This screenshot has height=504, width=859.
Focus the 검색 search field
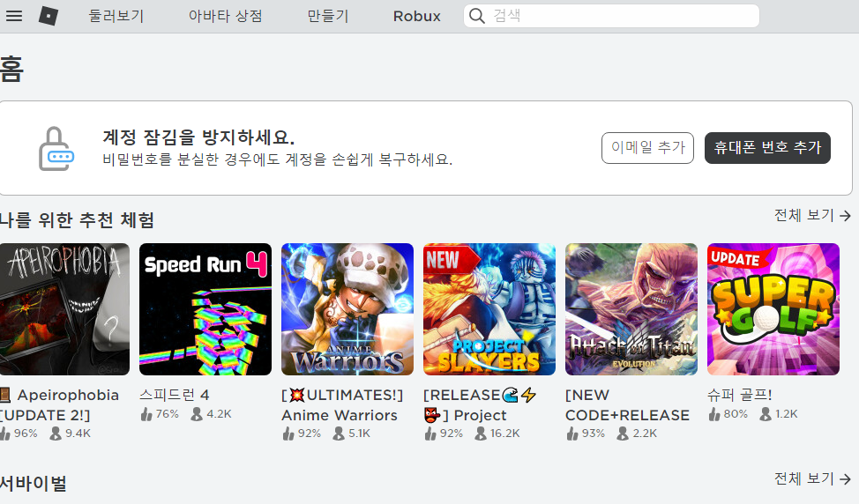pos(611,16)
